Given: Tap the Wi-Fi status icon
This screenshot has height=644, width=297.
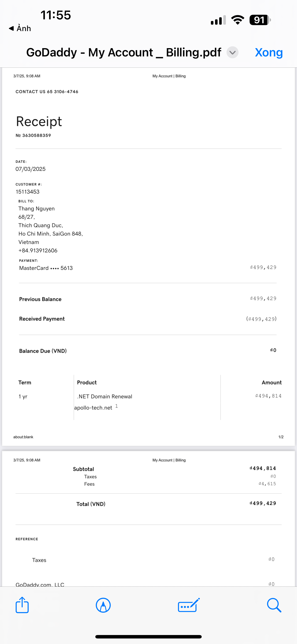Looking at the screenshot, I should 238,20.
